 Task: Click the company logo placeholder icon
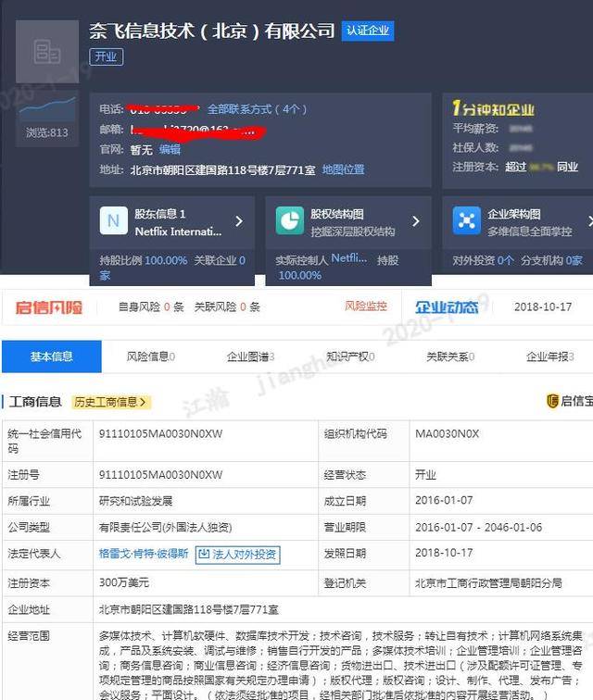point(47,52)
